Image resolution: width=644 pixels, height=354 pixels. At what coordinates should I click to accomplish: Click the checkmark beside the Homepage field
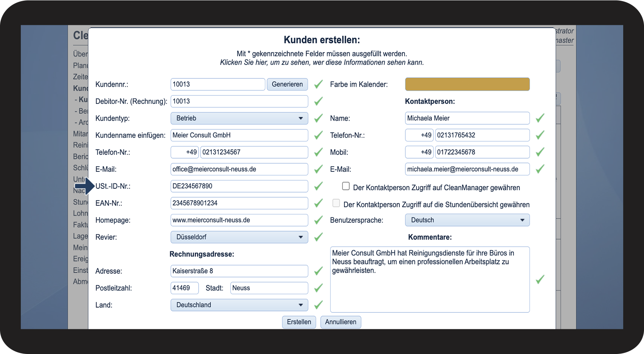(318, 220)
